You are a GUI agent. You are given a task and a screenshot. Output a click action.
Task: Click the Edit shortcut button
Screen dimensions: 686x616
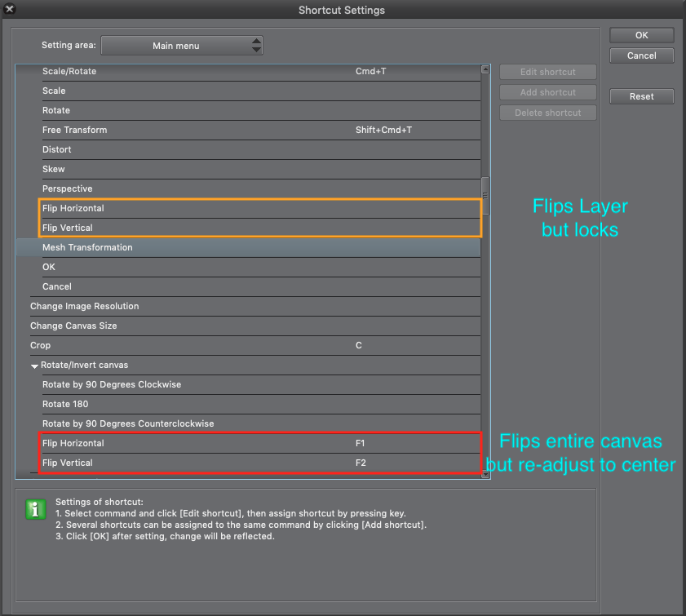point(548,72)
